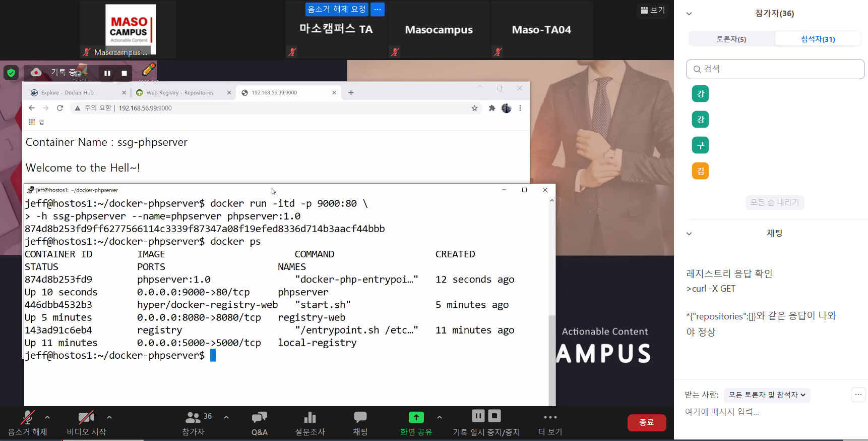Screen dimensions: 868x441
Task: Collapse the participants (참가자) panel chevron
Action: [689, 14]
